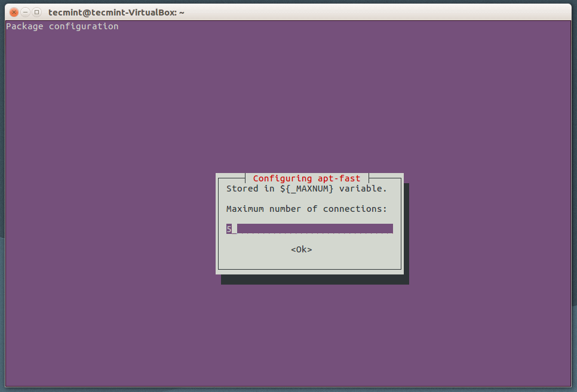Screen dimensions: 577x392
Task: Click the cursor in the text field
Action: (233, 229)
